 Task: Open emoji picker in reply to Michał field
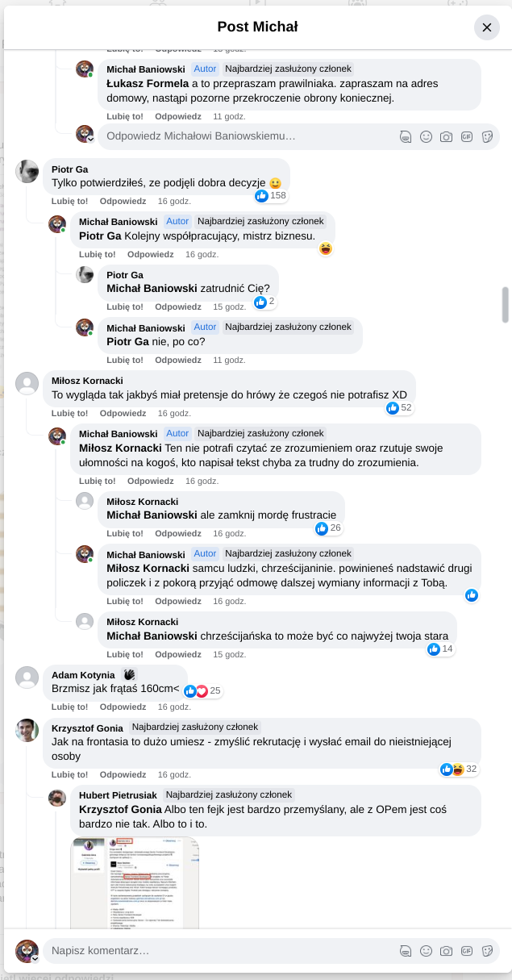[x=426, y=137]
